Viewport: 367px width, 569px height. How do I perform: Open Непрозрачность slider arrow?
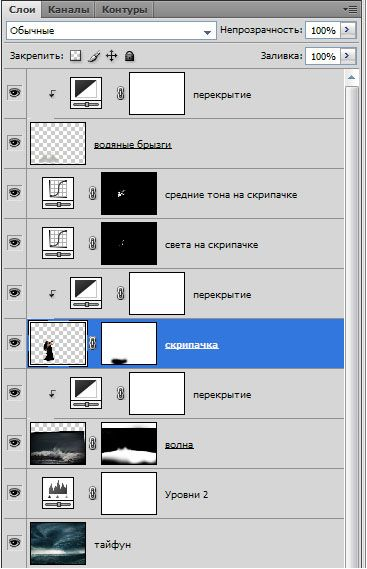click(x=348, y=30)
